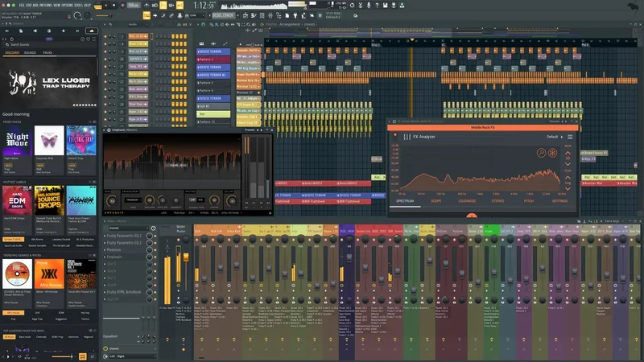
Task: Click the Log scale down arrow in FX Analyzer
Action: tap(568, 188)
